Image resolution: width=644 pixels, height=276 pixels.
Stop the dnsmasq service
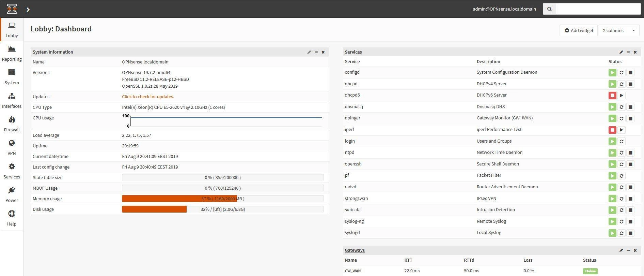tap(630, 107)
